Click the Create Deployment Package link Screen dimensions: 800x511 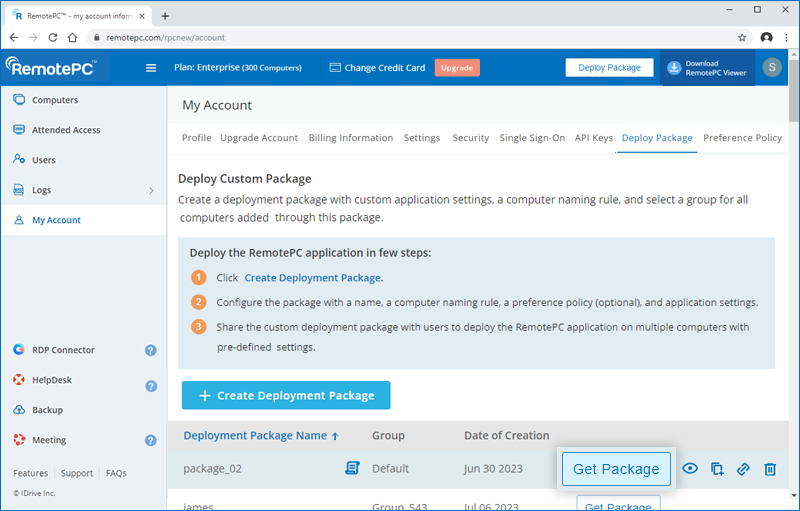(314, 278)
